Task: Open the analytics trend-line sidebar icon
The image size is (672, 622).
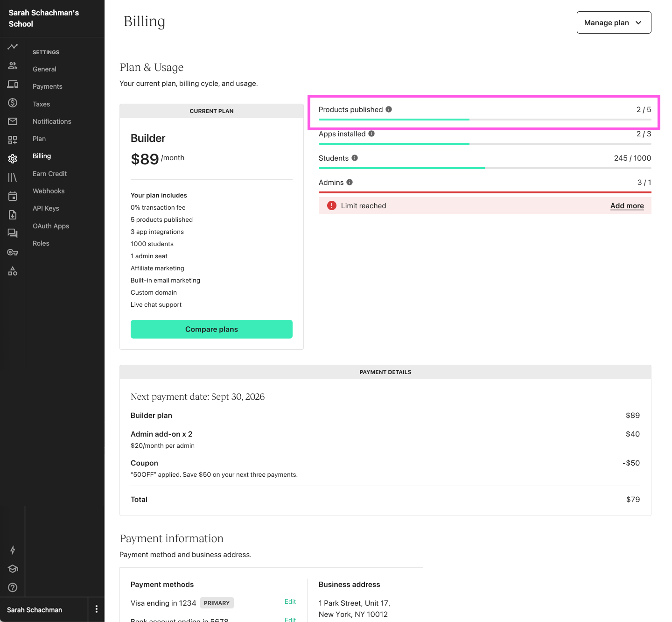Action: 13,47
